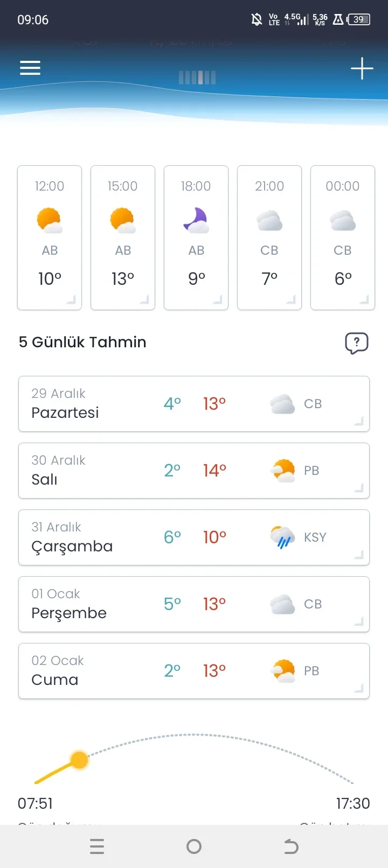Select the 00:00 hourly forecast card
The image size is (388, 868).
click(343, 237)
